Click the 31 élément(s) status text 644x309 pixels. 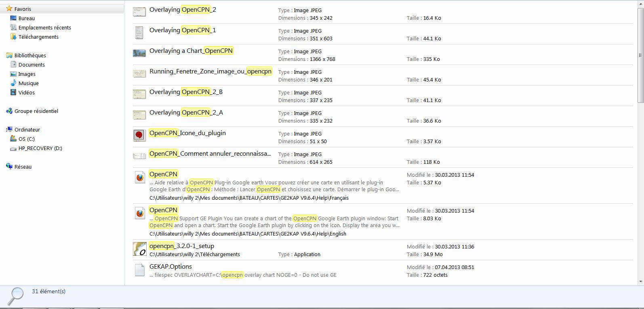48,291
